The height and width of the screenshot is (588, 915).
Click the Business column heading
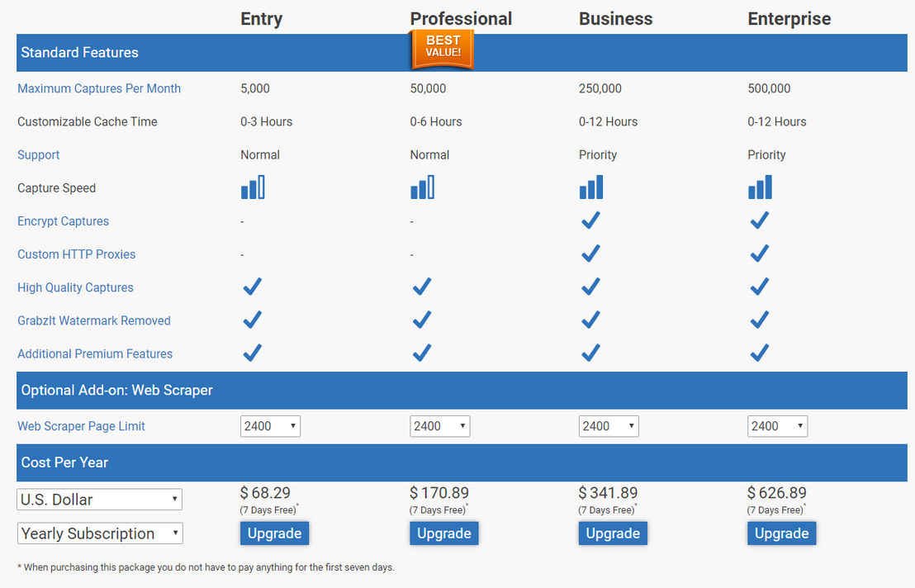[615, 19]
